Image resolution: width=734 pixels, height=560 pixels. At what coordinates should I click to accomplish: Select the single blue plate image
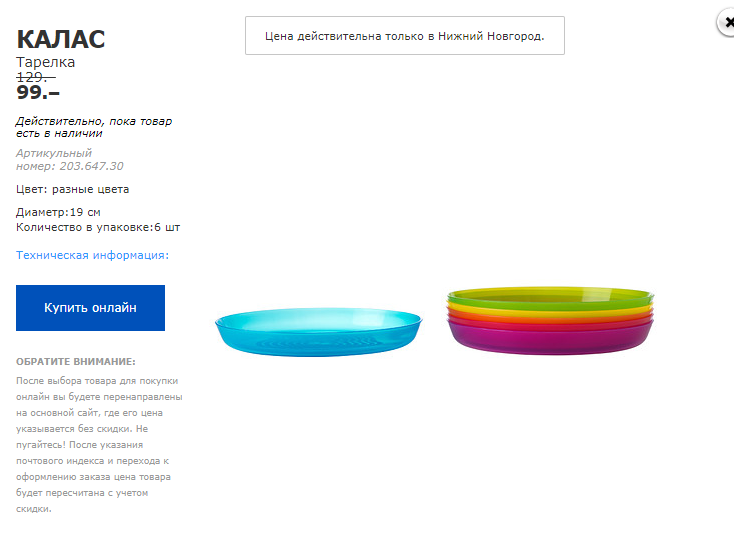click(x=318, y=330)
